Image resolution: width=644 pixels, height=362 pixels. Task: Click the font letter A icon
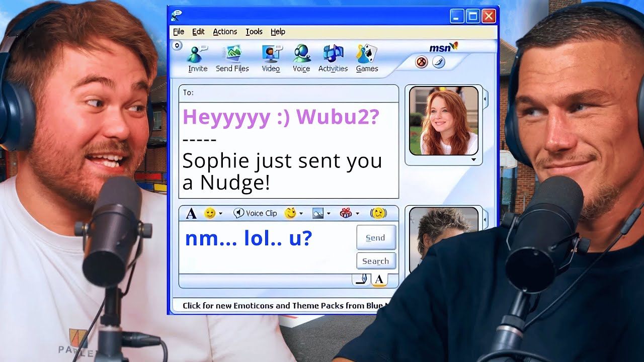point(191,213)
